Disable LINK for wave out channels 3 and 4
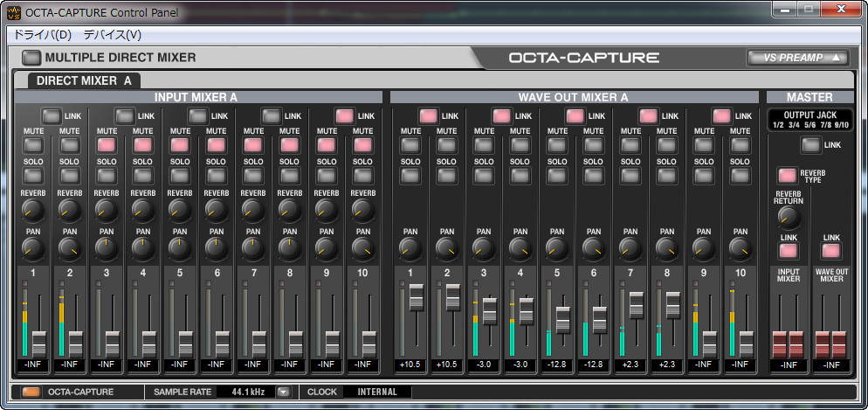This screenshot has height=410, width=868. pyautogui.click(x=501, y=115)
